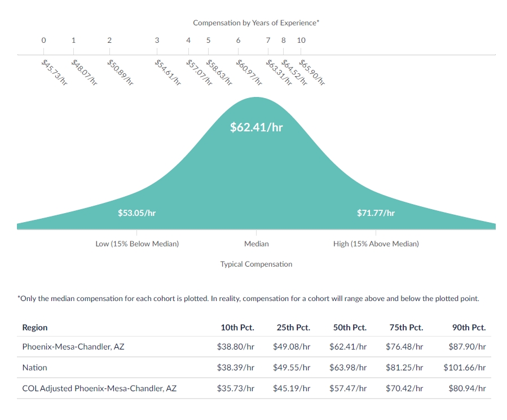Image resolution: width=507 pixels, height=420 pixels.
Task: Click the $53.05/hr low compensation value
Action: click(x=137, y=213)
